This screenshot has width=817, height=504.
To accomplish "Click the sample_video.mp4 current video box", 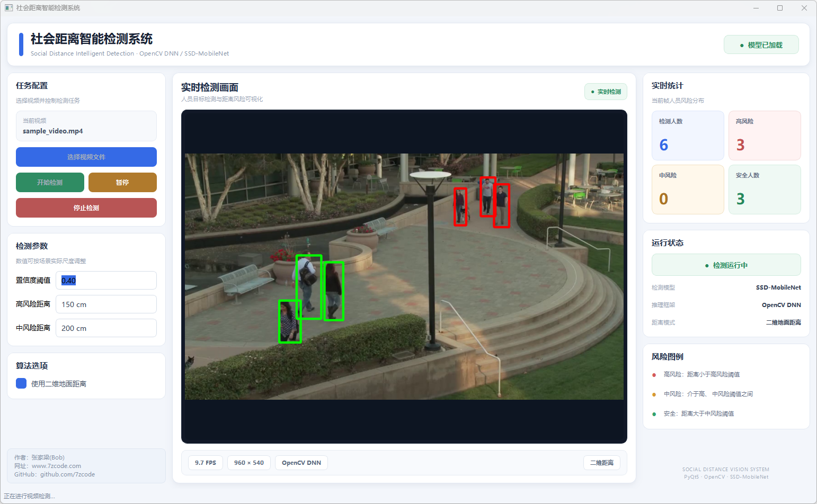I will tap(86, 126).
